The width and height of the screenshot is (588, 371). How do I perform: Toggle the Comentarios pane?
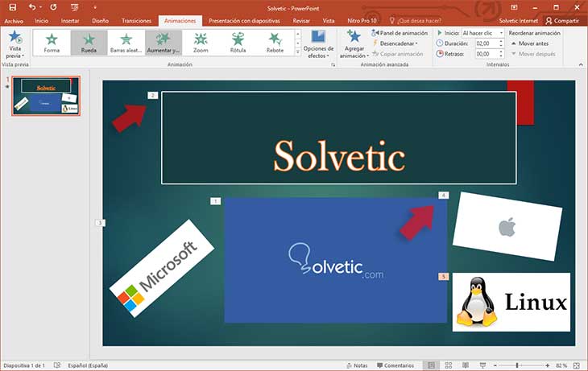click(x=395, y=365)
